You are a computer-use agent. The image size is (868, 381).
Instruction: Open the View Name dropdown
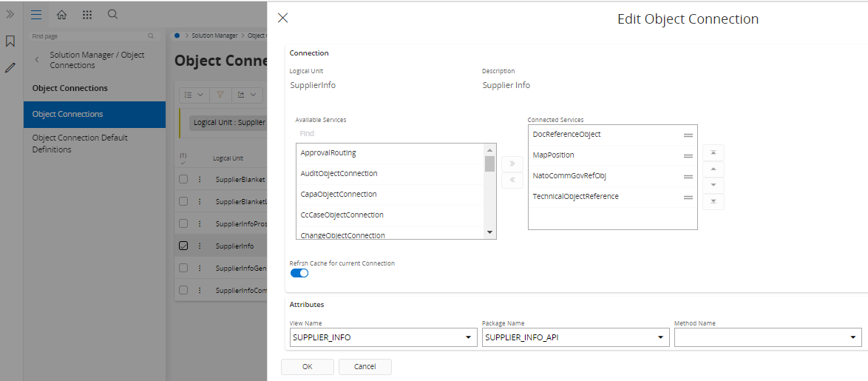tap(468, 337)
